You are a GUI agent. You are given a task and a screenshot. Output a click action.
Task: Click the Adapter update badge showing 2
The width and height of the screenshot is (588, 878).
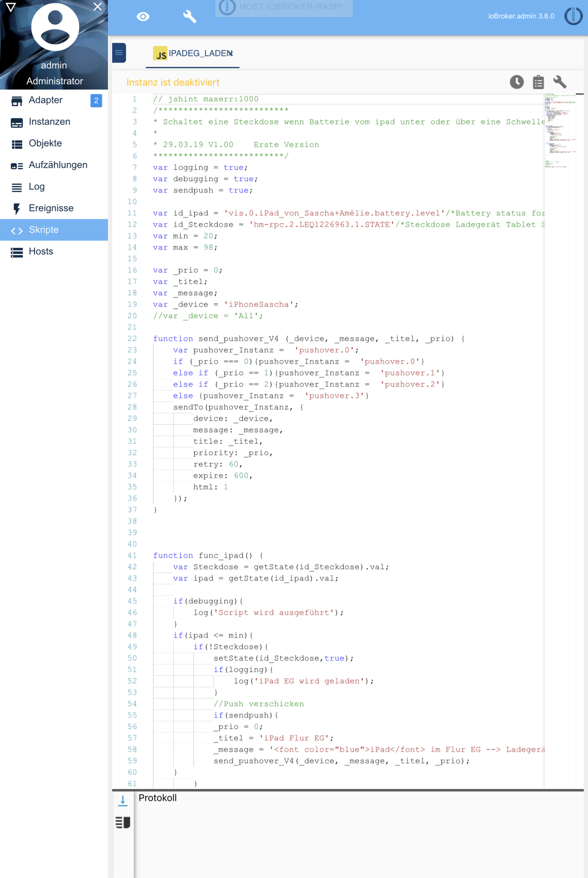(x=96, y=100)
